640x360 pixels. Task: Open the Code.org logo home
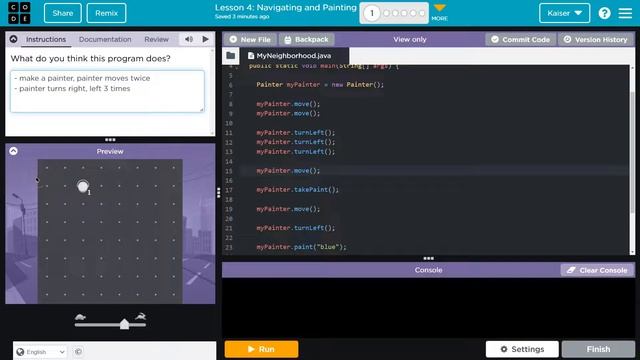click(19, 13)
